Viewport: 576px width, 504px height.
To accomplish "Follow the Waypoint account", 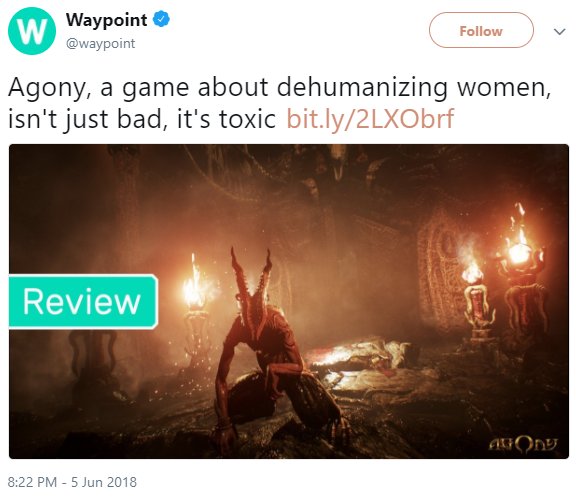I will click(x=481, y=30).
